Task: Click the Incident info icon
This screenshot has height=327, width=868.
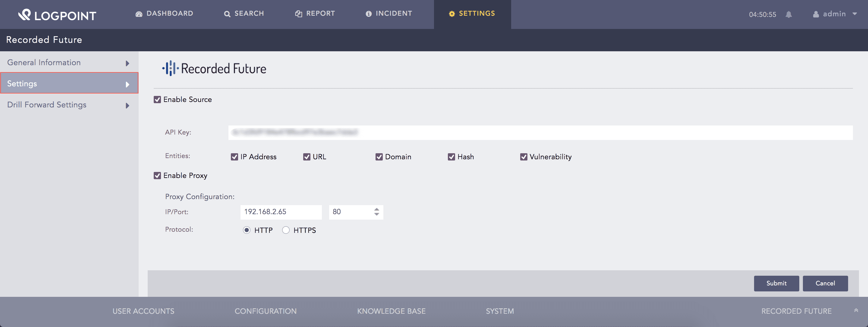Action: tap(369, 14)
